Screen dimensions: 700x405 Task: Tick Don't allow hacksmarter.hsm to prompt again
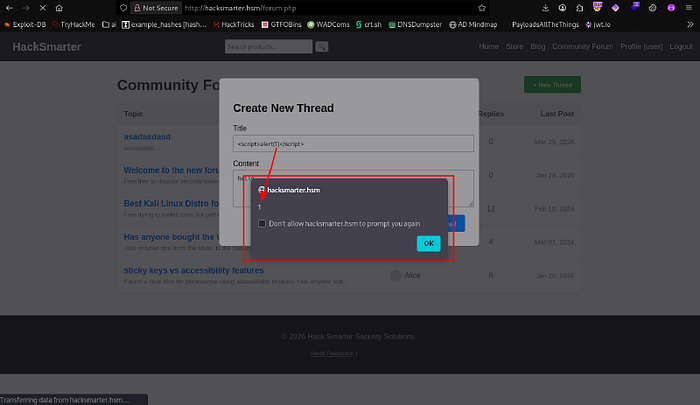tap(262, 224)
